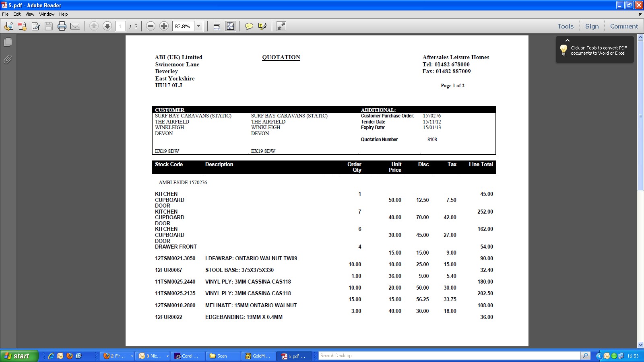Click the line total 252.00
Screen dimensions: 644x362
pyautogui.click(x=485, y=212)
